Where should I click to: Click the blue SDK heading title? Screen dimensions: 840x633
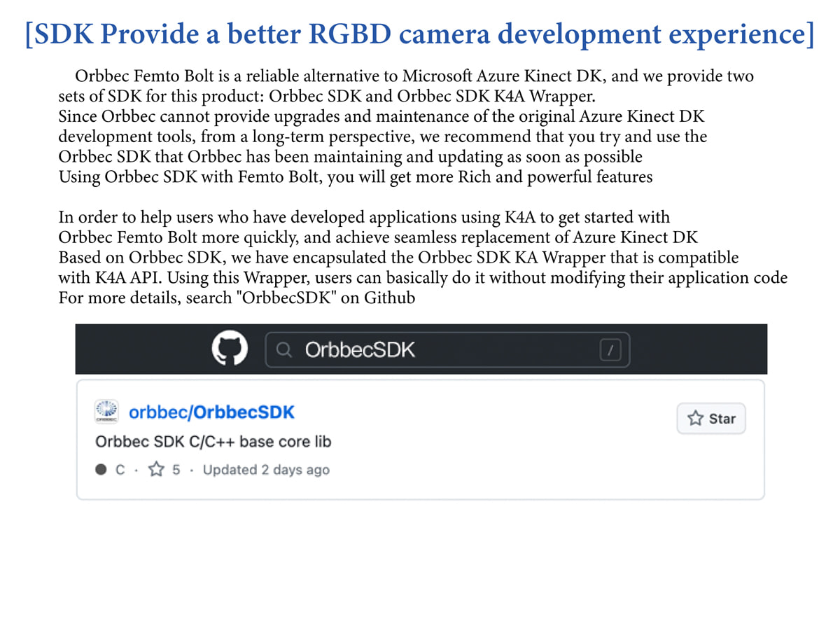420,35
